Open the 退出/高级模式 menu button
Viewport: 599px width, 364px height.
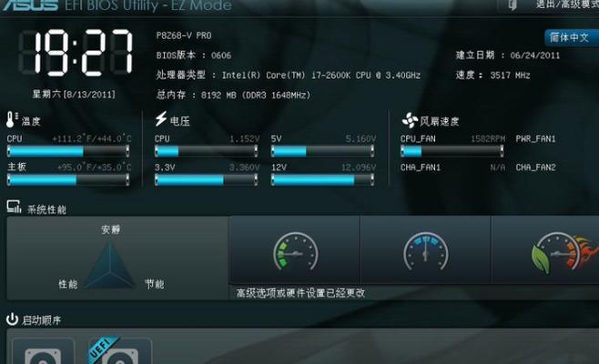567,5
